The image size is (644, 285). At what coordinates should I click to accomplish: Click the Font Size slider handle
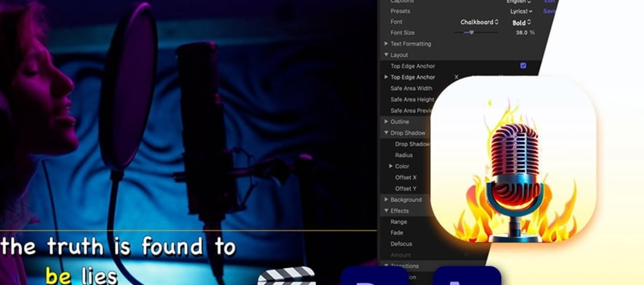pos(471,32)
